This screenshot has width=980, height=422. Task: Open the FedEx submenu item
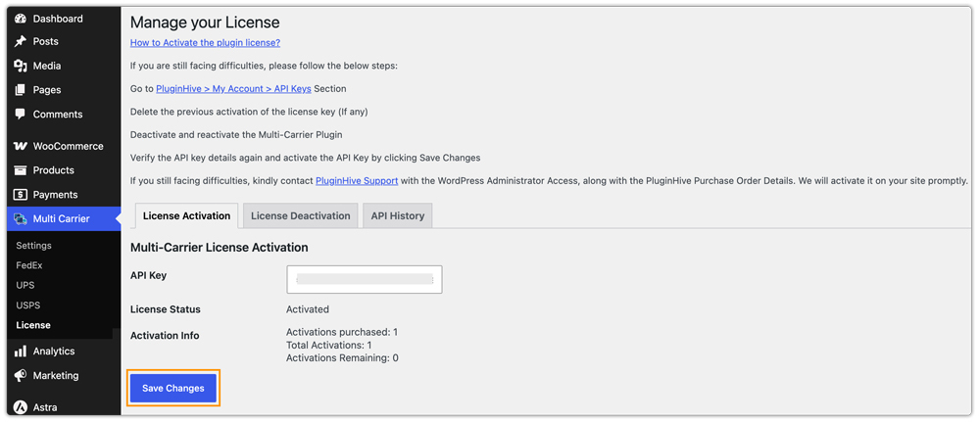[28, 265]
